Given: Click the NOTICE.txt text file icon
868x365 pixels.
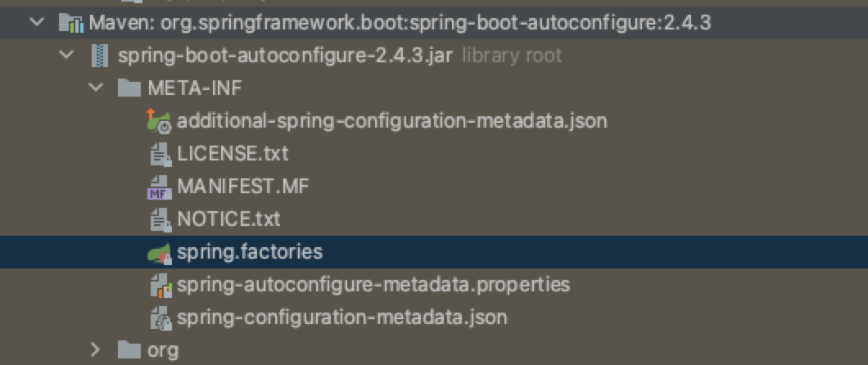Looking at the screenshot, I should (x=159, y=219).
